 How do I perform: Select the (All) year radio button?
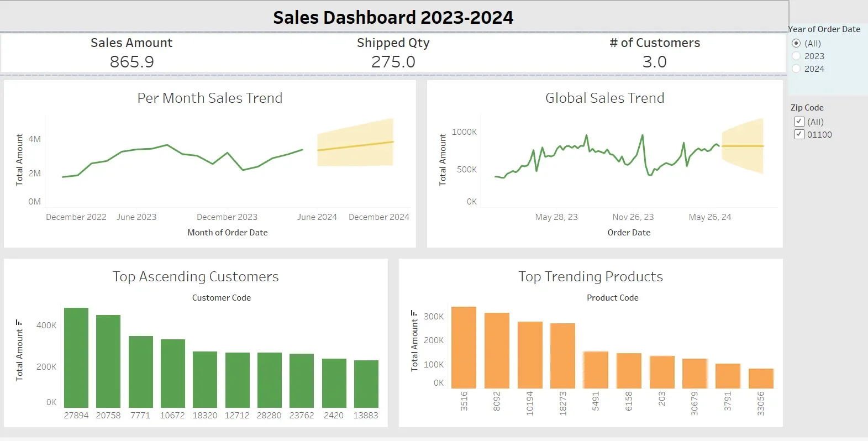[796, 43]
